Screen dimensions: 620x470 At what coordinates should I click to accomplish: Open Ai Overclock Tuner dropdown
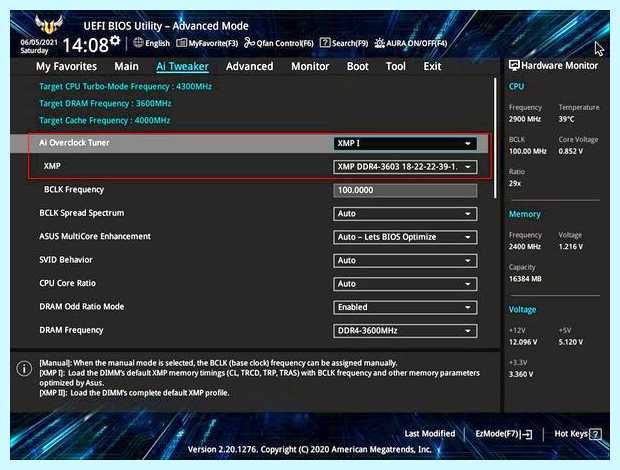[405, 143]
